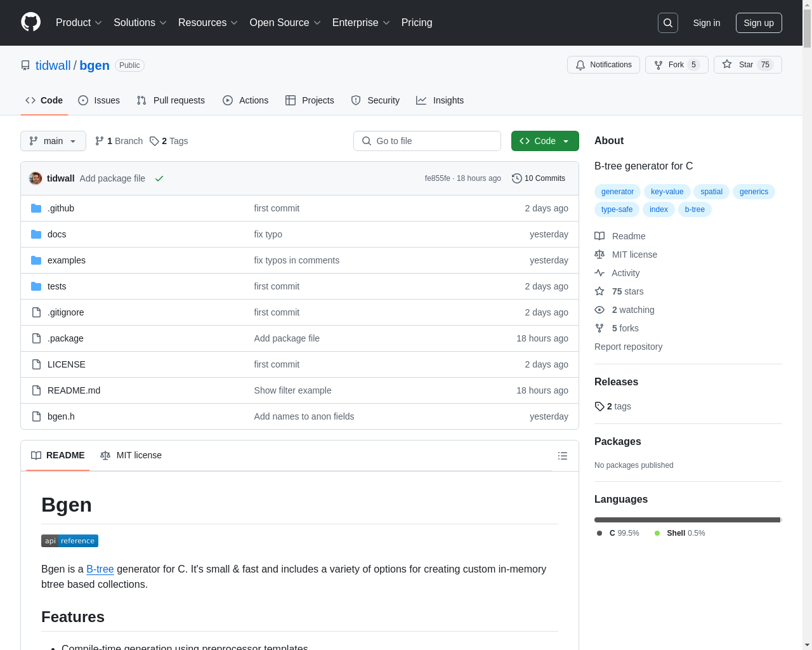The image size is (812, 650).
Task: Open the docs folder icon
Action: pyautogui.click(x=36, y=234)
